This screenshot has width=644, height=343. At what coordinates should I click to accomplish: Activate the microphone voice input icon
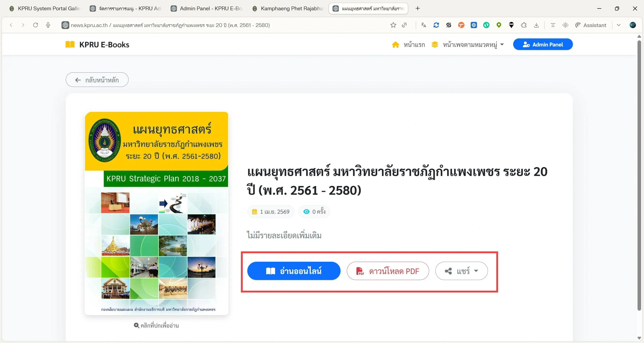point(48,25)
